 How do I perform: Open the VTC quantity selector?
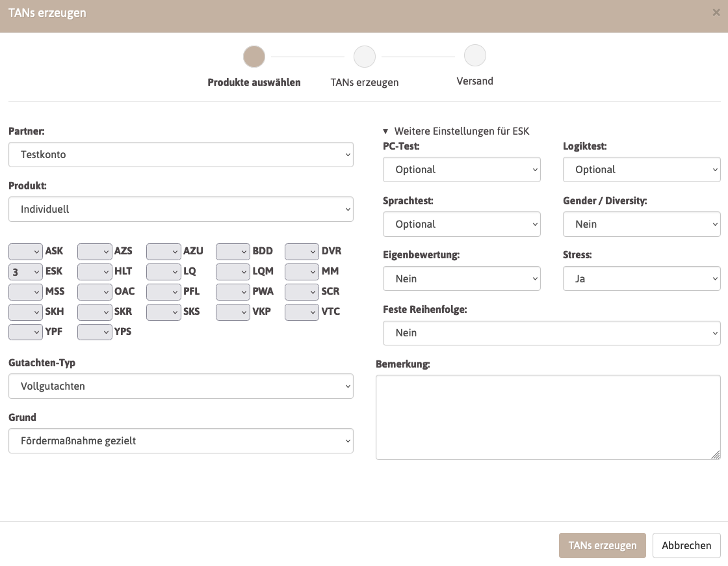pyautogui.click(x=302, y=312)
